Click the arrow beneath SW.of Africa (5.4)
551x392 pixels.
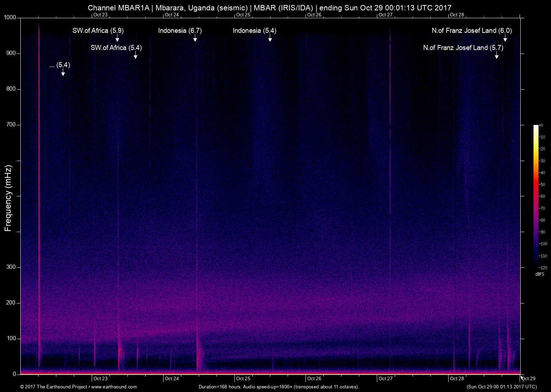(135, 56)
